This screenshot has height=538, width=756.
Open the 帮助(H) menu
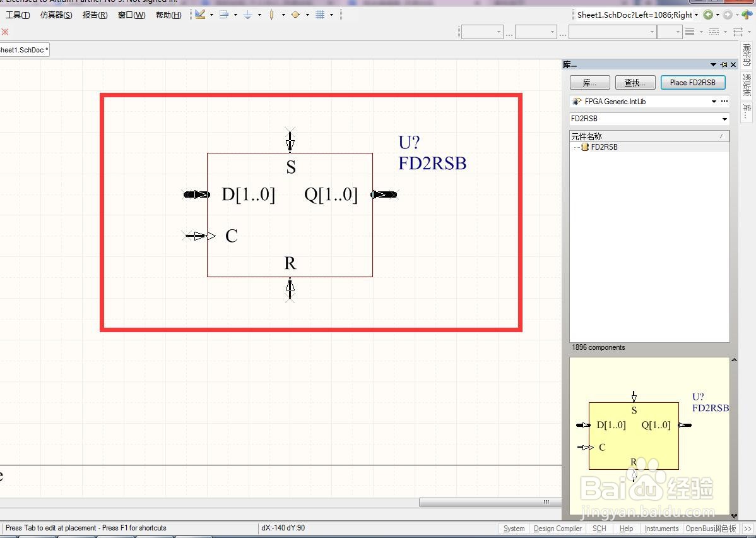pyautogui.click(x=168, y=15)
